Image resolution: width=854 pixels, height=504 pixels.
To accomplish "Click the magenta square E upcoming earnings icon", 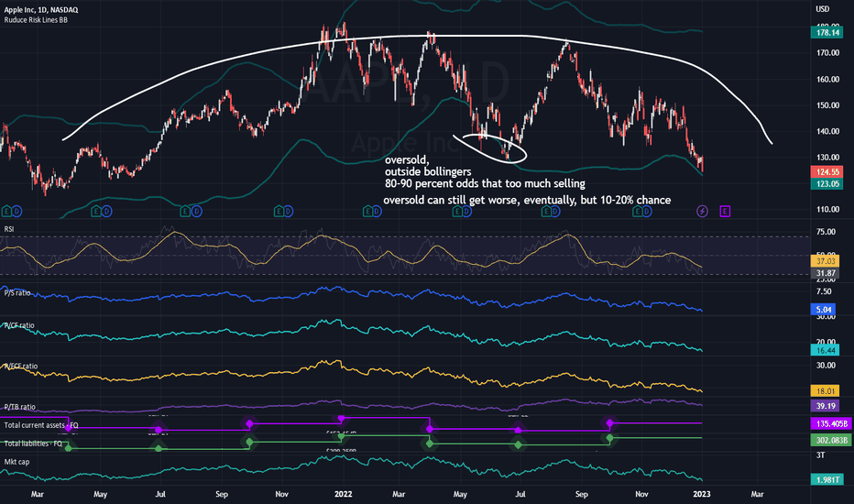I will pos(725,211).
